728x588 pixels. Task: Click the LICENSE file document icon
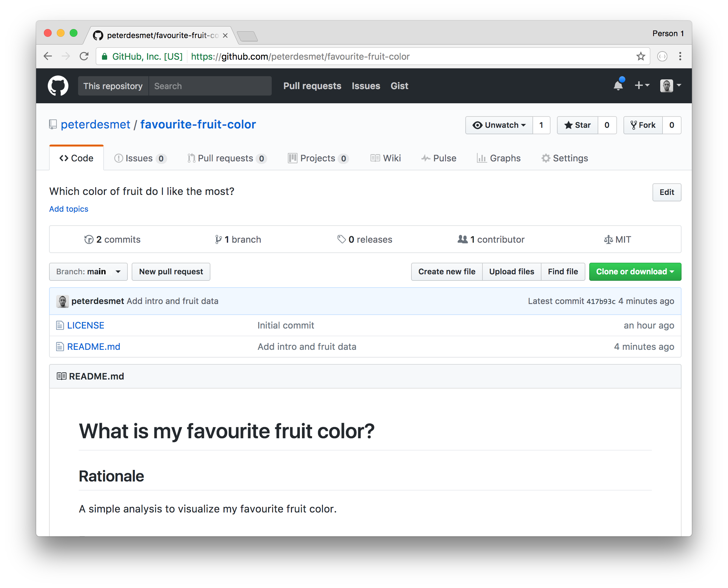(60, 325)
